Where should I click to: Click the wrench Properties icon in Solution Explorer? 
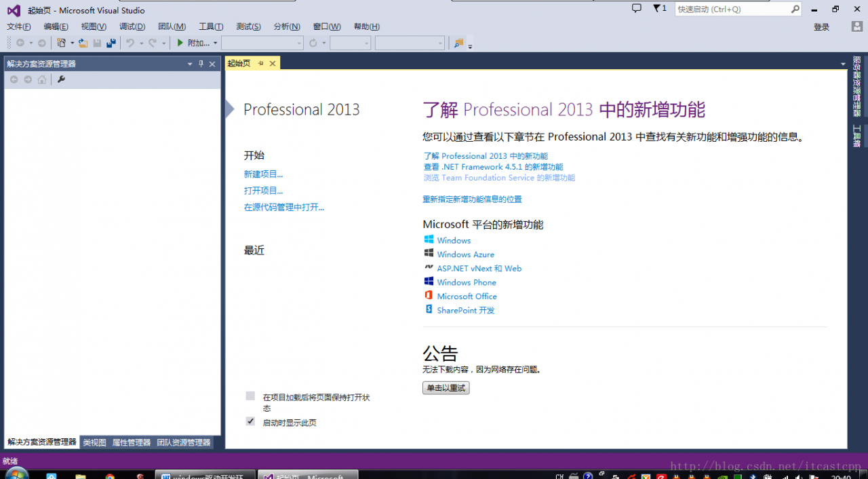point(61,79)
